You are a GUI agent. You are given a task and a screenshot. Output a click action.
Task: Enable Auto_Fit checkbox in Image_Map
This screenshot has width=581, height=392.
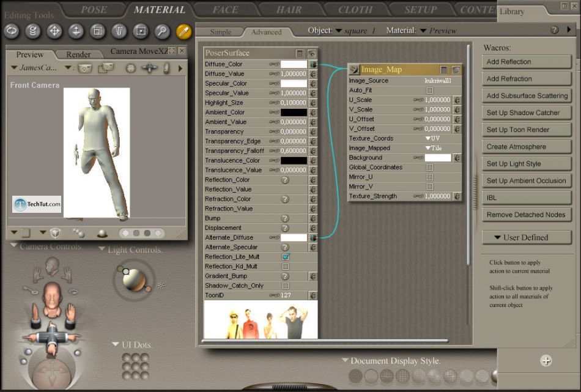[430, 90]
